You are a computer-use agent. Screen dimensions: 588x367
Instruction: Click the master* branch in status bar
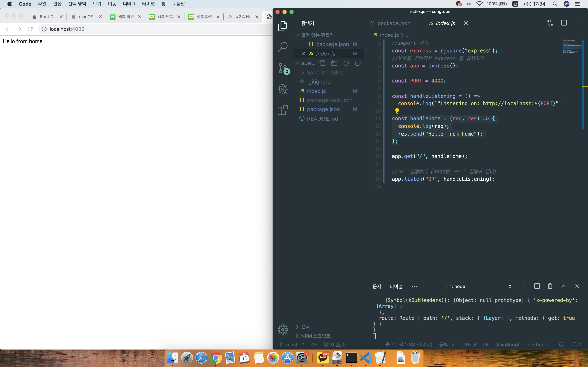[292, 344]
